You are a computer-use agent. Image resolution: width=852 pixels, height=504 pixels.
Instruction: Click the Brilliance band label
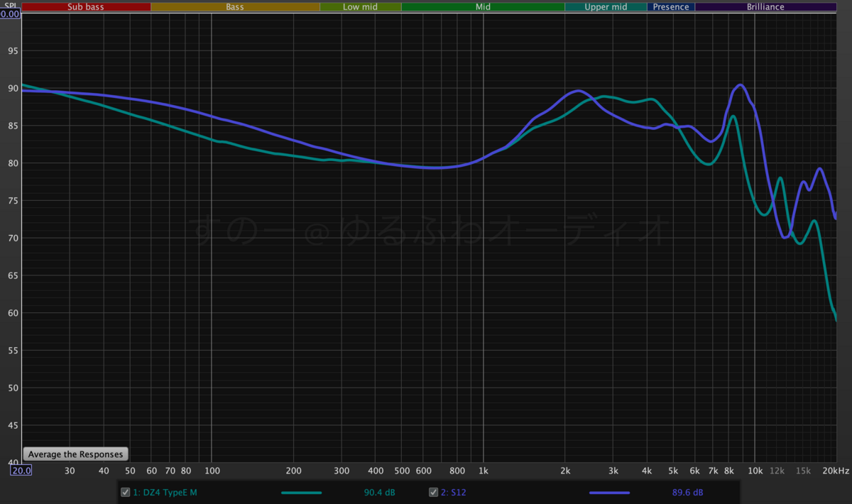pyautogui.click(x=765, y=7)
